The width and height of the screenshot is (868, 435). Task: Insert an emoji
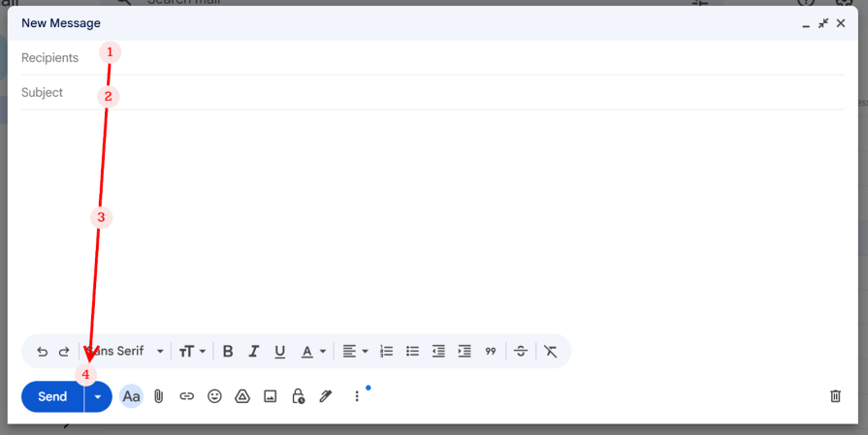tap(214, 395)
